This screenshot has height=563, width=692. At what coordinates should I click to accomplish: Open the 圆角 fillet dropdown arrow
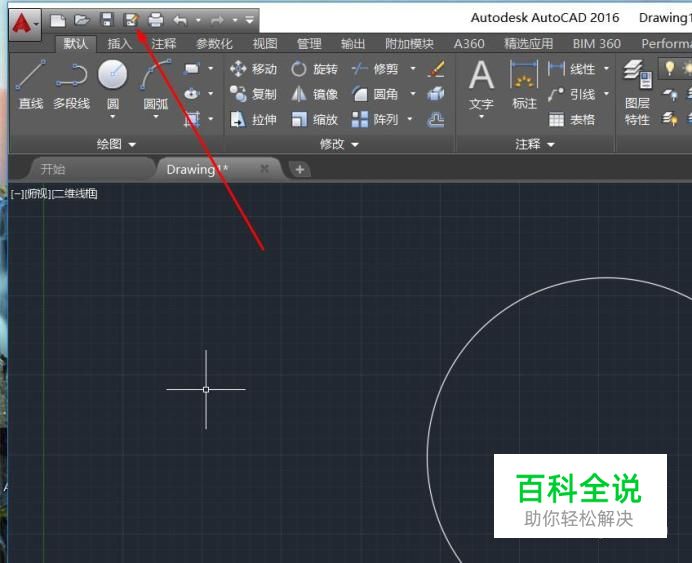(x=413, y=94)
